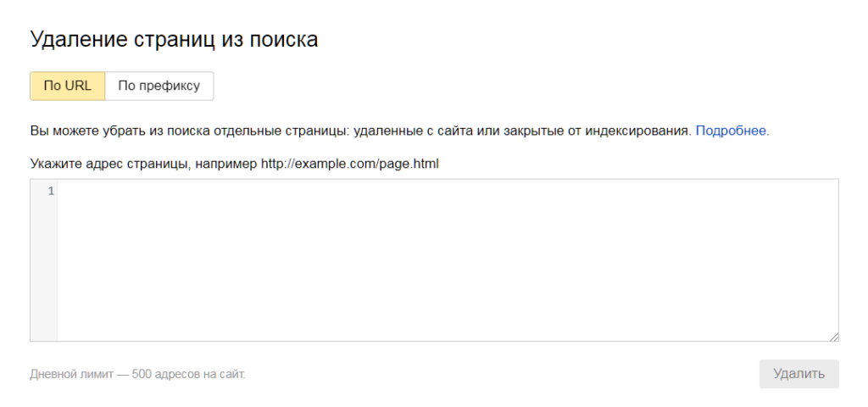
Task: Focus the page address text area
Action: coord(448,259)
